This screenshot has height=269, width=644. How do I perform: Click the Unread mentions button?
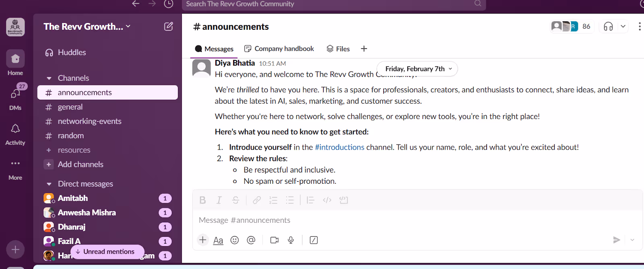point(107,252)
